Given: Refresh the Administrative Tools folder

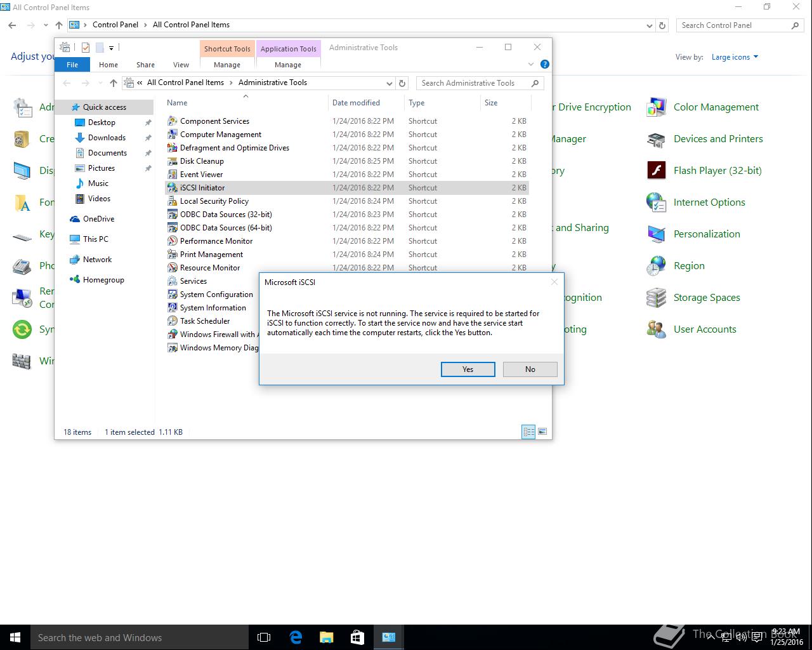Looking at the screenshot, I should click(x=402, y=83).
